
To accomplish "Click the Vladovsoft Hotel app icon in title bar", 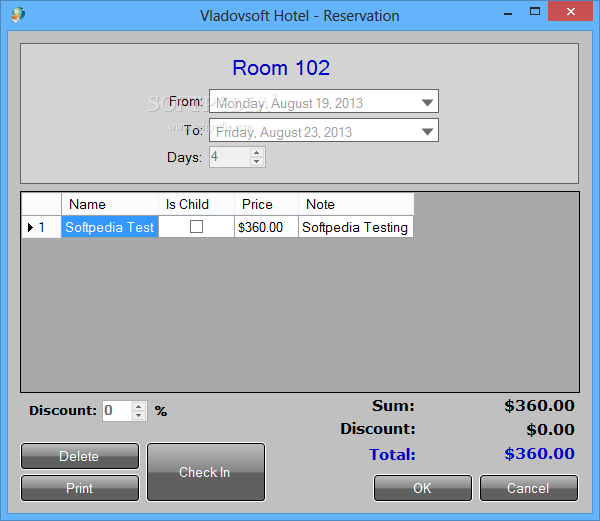I will tap(18, 15).
